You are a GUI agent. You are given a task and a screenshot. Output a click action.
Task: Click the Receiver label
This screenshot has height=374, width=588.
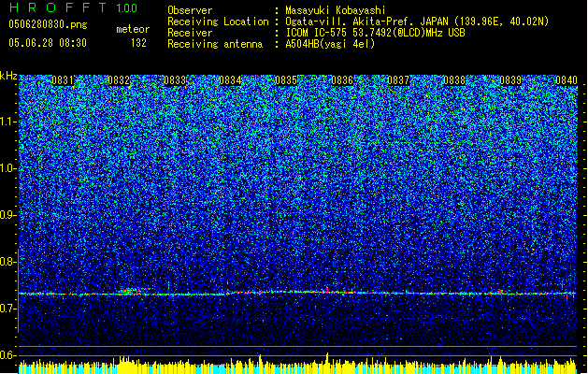point(190,33)
